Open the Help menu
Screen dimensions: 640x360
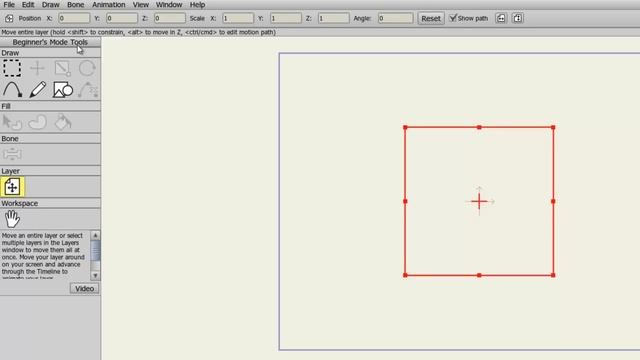(x=197, y=5)
